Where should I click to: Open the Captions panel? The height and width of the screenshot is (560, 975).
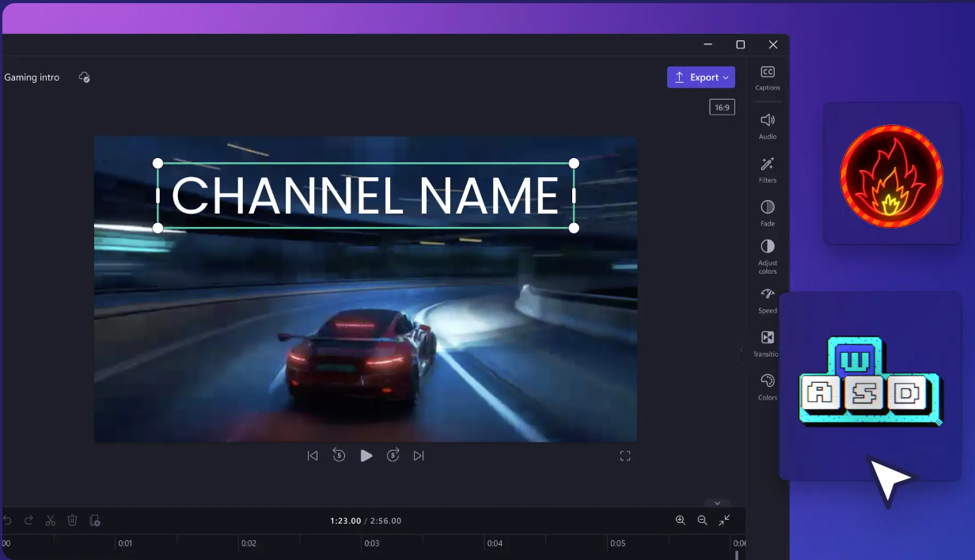767,78
